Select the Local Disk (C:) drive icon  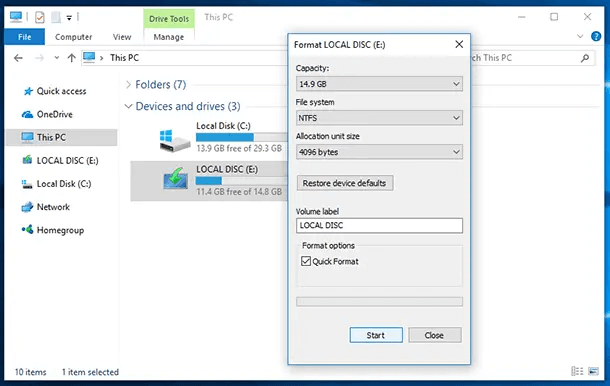[175, 140]
